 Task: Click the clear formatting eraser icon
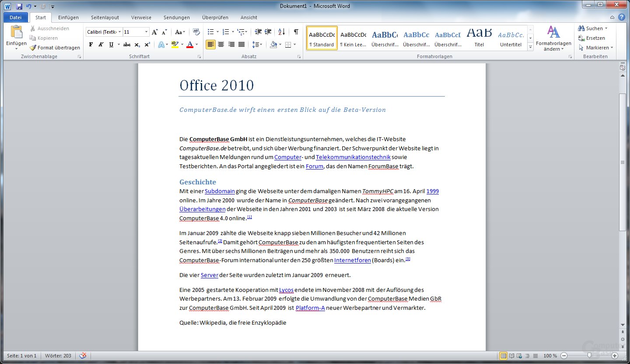click(196, 32)
